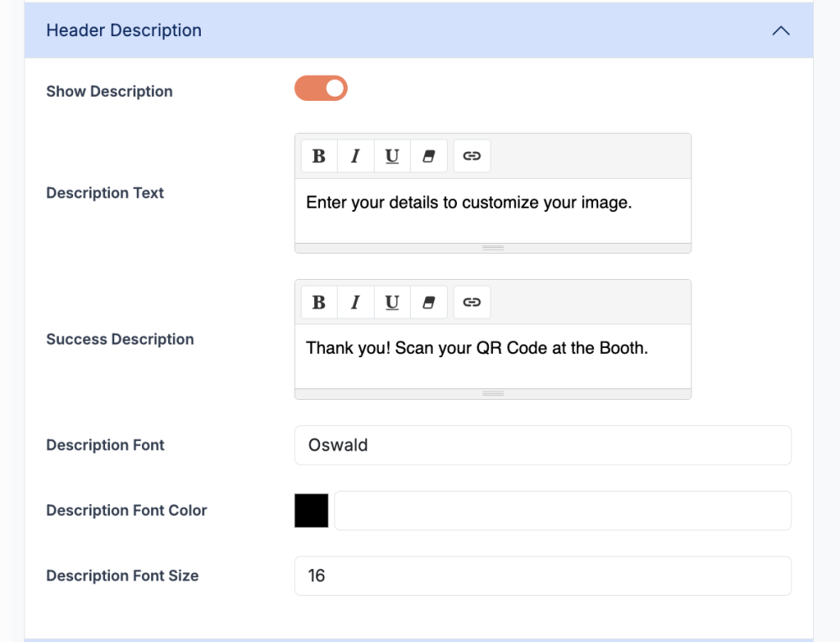Image resolution: width=840 pixels, height=642 pixels.
Task: Click Underline icon in Success Description editor
Action: point(392,303)
